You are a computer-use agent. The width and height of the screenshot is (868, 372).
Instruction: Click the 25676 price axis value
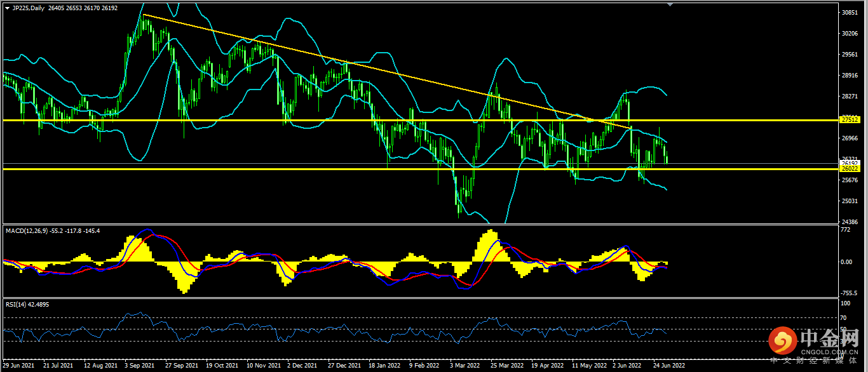tap(850, 180)
